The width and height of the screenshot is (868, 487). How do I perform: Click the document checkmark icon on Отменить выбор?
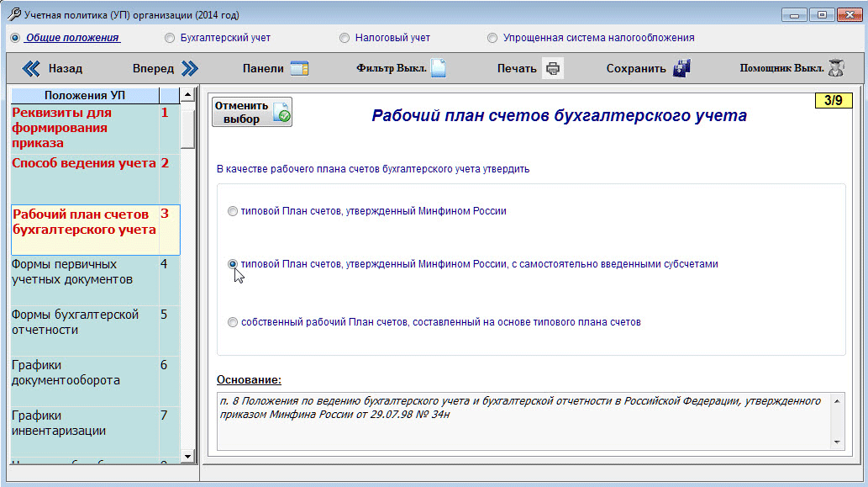pos(281,112)
